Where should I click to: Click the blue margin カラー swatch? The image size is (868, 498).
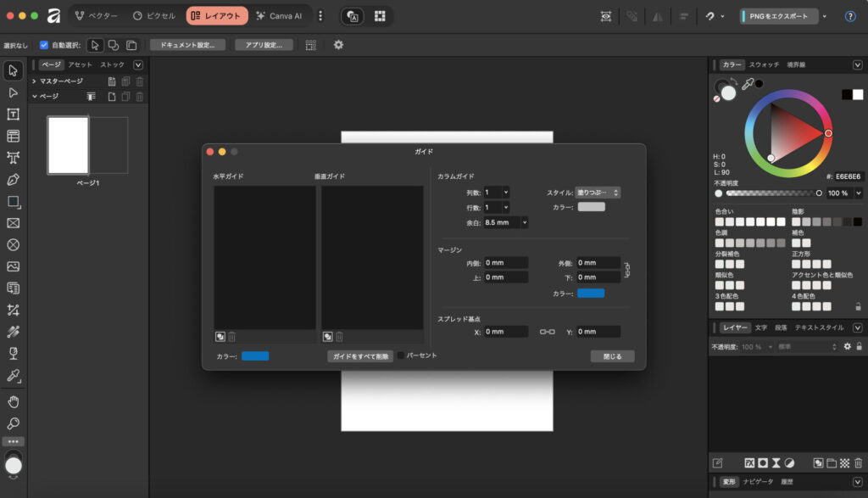tap(590, 293)
